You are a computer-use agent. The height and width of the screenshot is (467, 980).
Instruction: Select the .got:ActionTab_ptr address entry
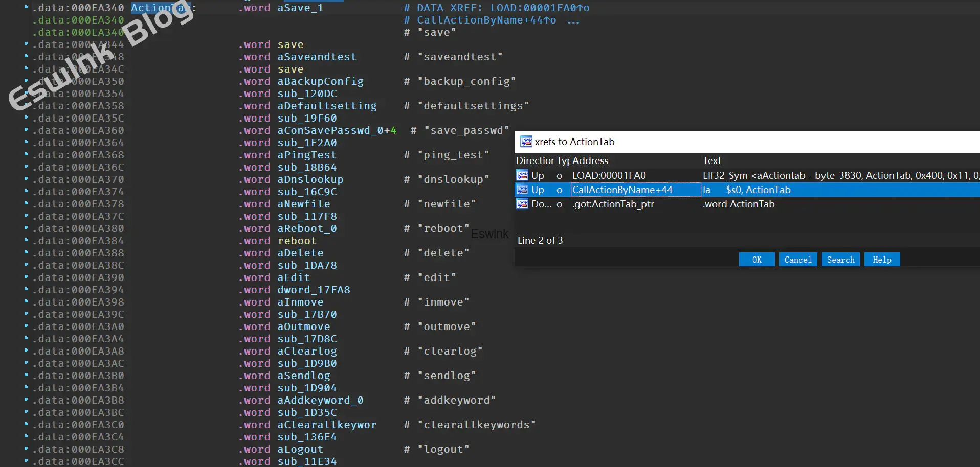click(x=613, y=204)
